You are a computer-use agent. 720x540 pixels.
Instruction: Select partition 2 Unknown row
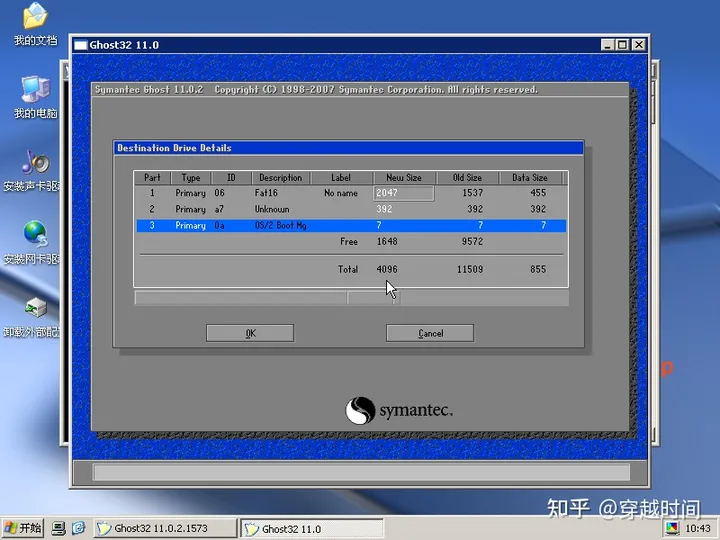[351, 209]
